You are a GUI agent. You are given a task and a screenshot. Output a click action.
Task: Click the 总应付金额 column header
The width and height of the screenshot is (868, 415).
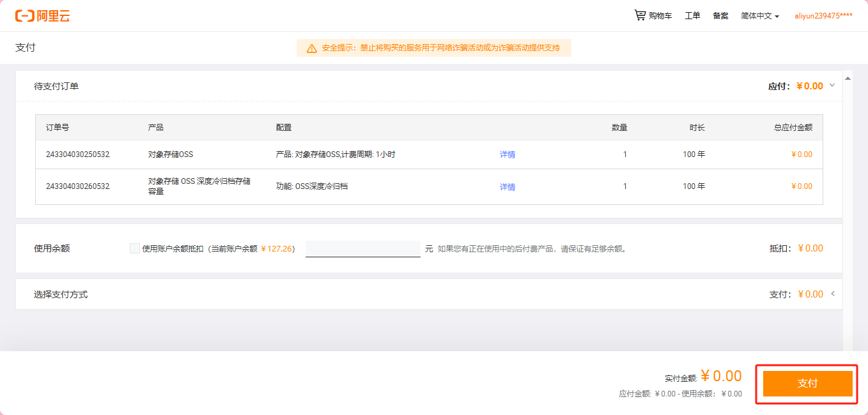[793, 127]
